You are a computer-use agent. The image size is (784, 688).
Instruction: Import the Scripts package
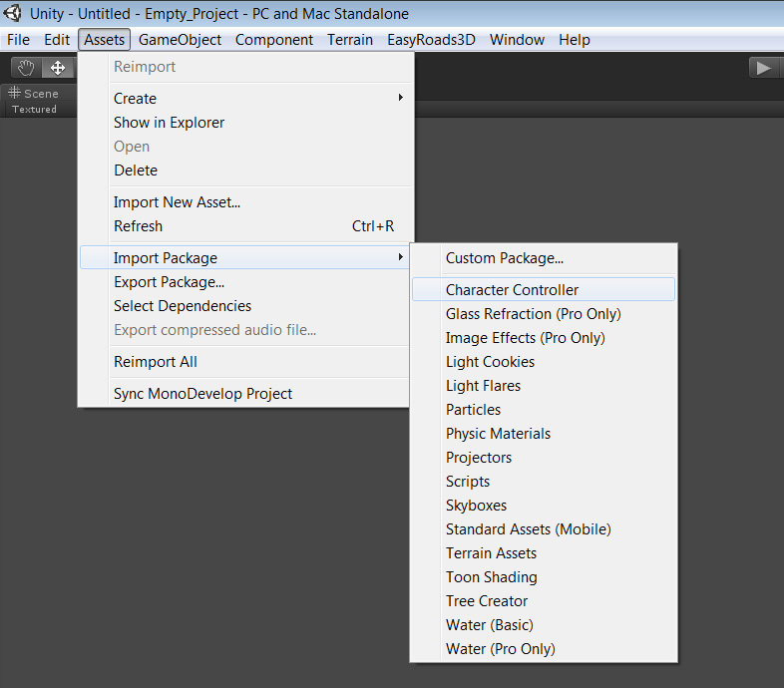tap(544, 482)
